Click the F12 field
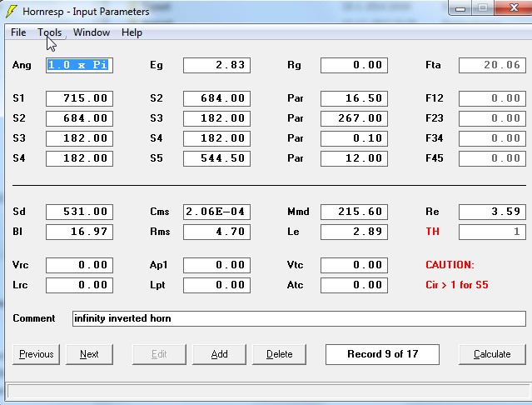The width and height of the screenshot is (532, 405). click(492, 98)
